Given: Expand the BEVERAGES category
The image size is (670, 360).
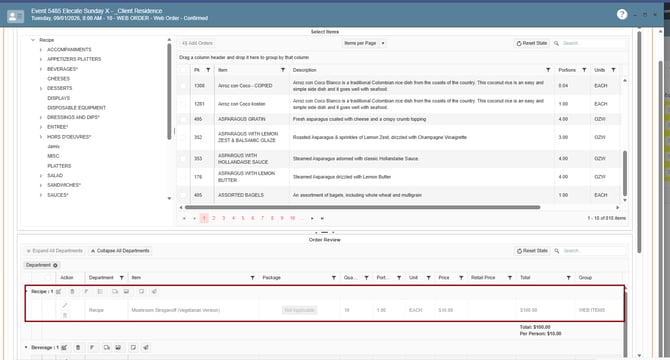Looking at the screenshot, I should 41,69.
